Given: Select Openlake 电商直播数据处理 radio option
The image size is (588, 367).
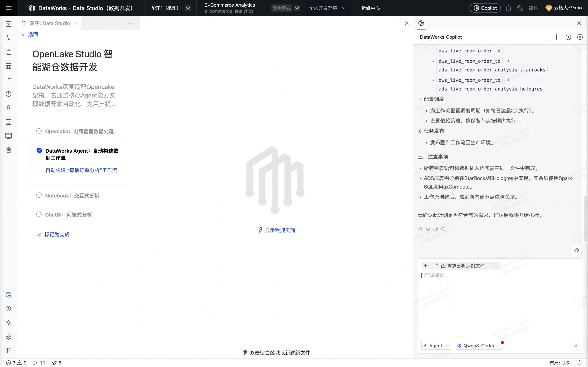Looking at the screenshot, I should click(x=39, y=131).
